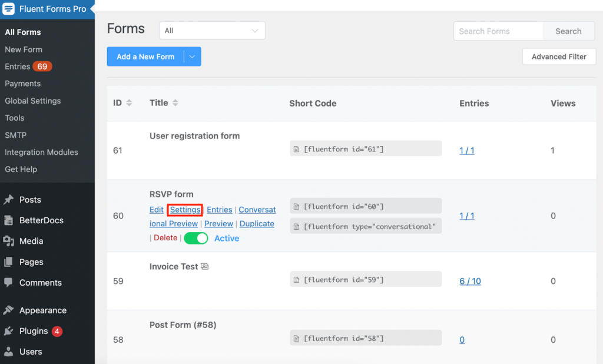Delete the RSVP form

pyautogui.click(x=165, y=238)
